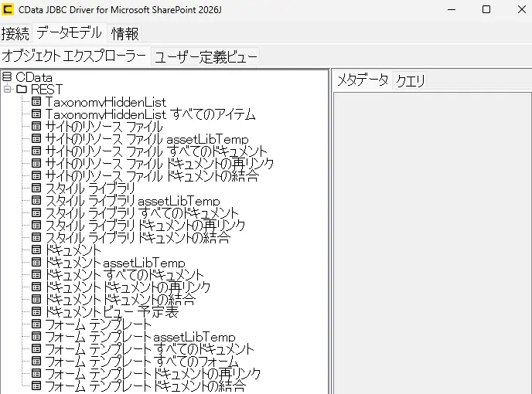Select the TaxonomyHiddenList table name
Viewport: 532px width, 394px height.
[106, 102]
